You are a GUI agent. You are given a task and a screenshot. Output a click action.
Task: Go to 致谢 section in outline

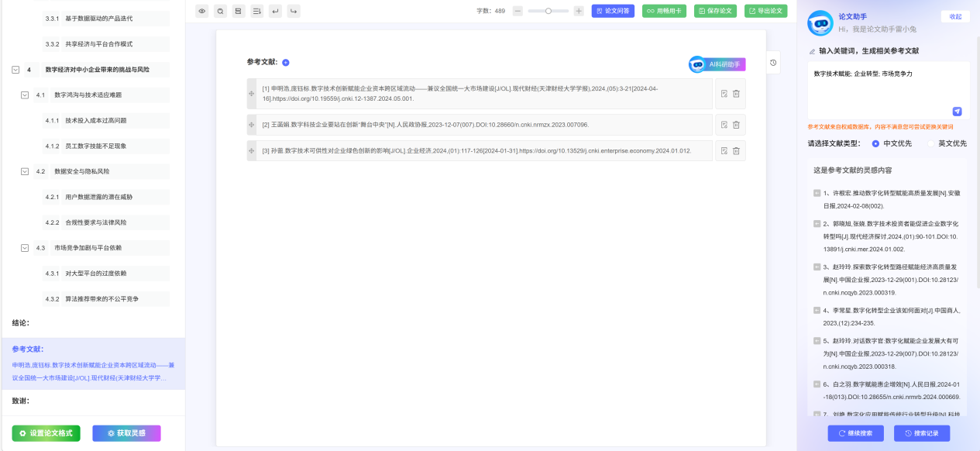pyautogui.click(x=21, y=401)
